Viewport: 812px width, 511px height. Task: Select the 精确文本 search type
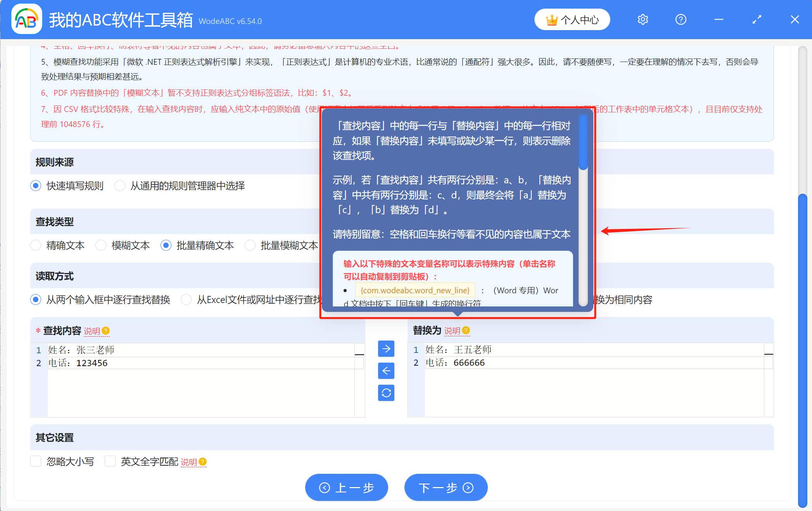[36, 245]
